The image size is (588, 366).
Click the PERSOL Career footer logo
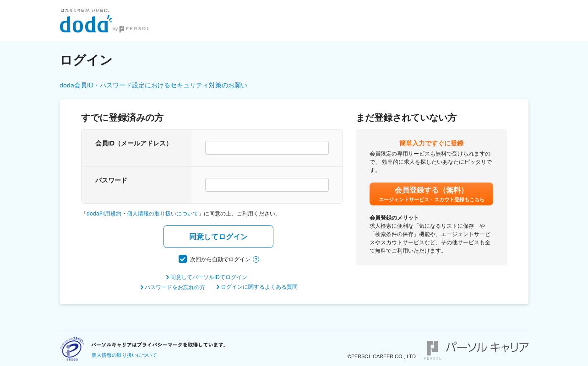point(477,350)
